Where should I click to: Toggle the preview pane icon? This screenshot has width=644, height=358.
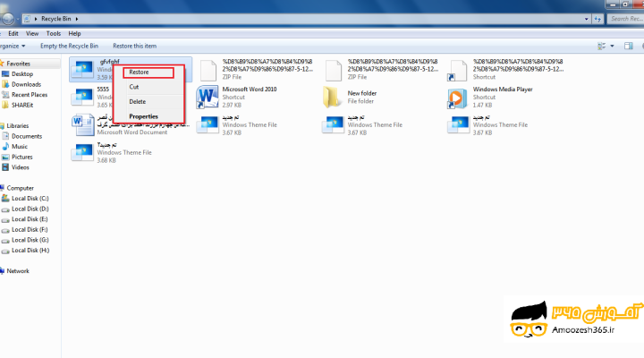(629, 46)
